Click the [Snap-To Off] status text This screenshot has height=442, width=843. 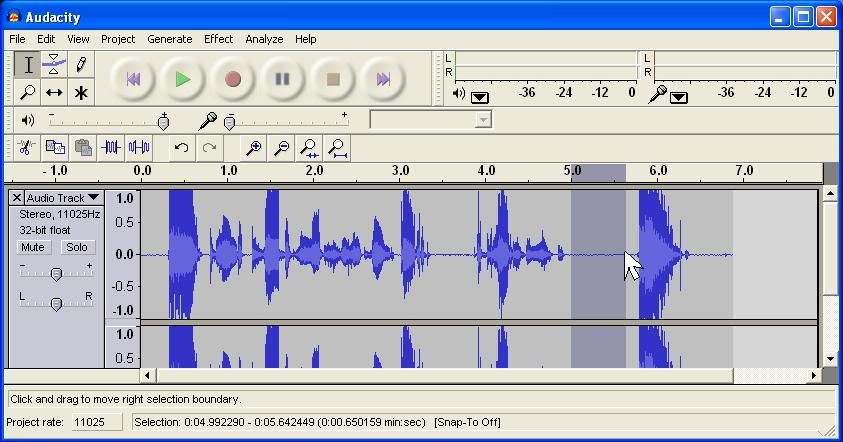click(467, 422)
